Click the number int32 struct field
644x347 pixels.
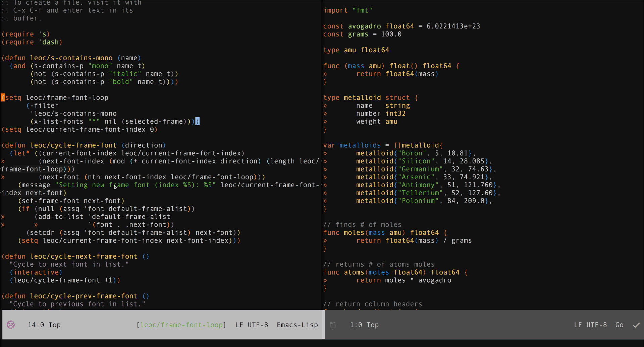(381, 114)
